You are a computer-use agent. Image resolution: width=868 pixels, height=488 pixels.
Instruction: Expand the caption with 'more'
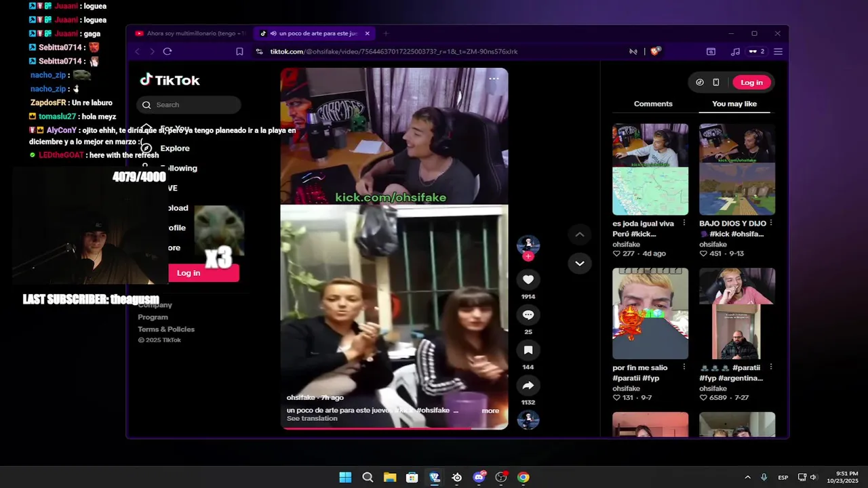(490, 411)
